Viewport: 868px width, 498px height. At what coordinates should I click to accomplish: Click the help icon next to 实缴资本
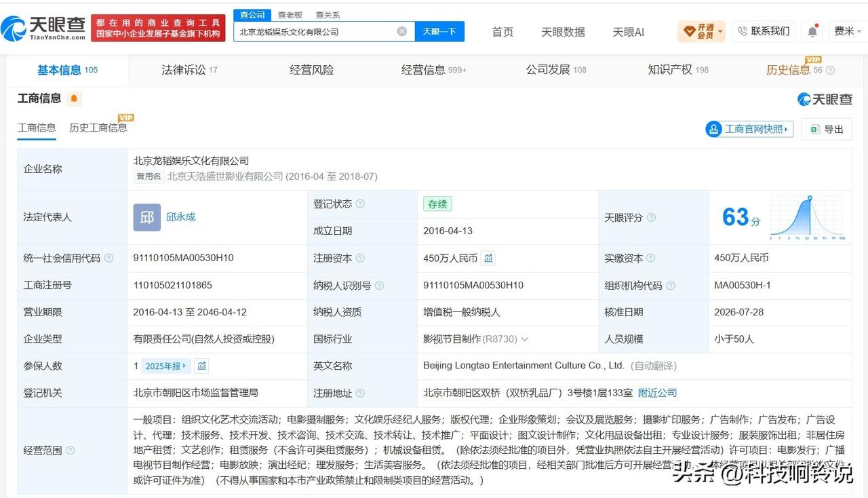point(651,258)
